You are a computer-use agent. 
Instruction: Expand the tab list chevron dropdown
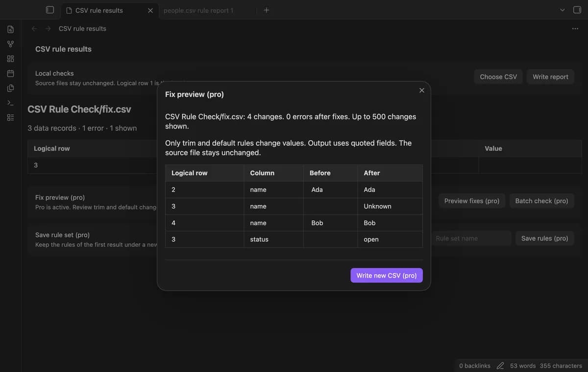tap(562, 10)
